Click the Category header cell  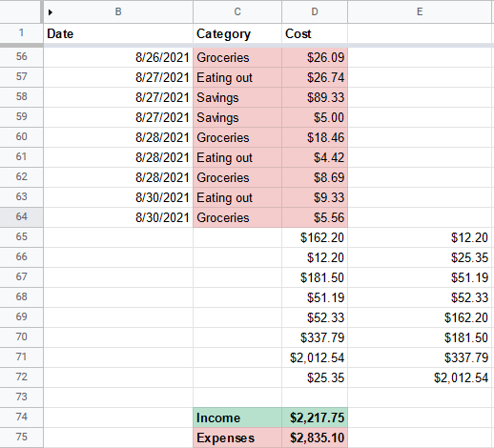(237, 33)
